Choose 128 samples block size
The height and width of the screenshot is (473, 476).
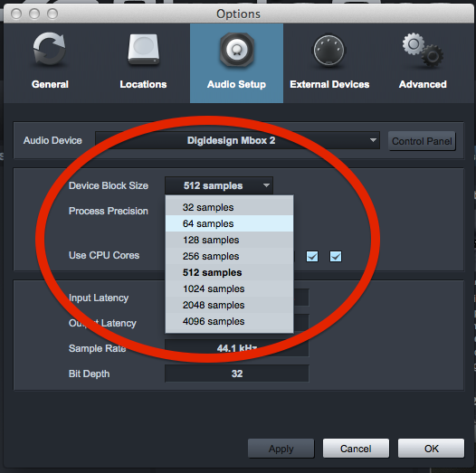(x=229, y=240)
